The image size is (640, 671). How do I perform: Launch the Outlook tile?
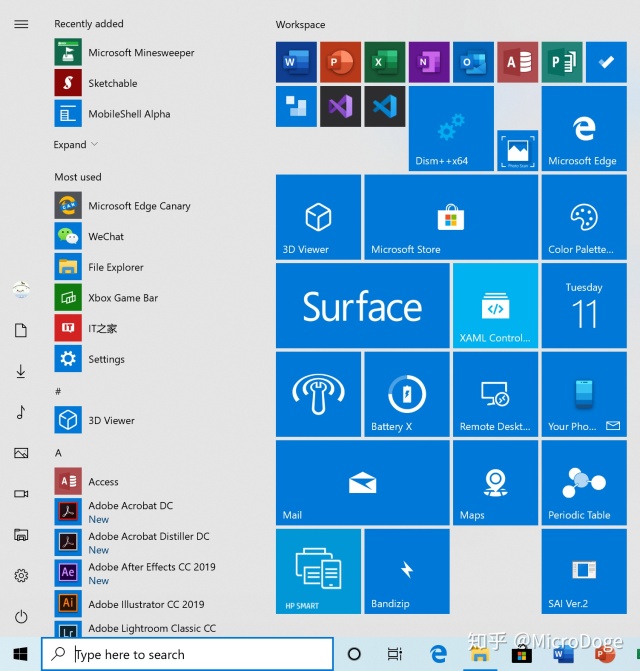pos(473,62)
